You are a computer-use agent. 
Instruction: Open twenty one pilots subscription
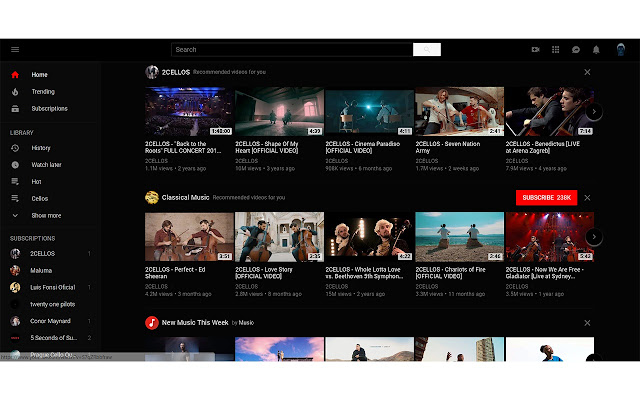pos(53,304)
